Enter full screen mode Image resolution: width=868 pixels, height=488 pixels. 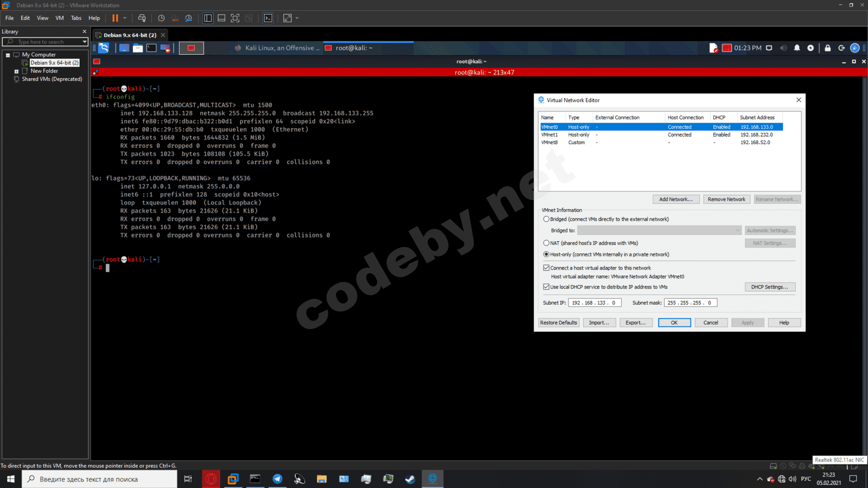click(x=235, y=18)
